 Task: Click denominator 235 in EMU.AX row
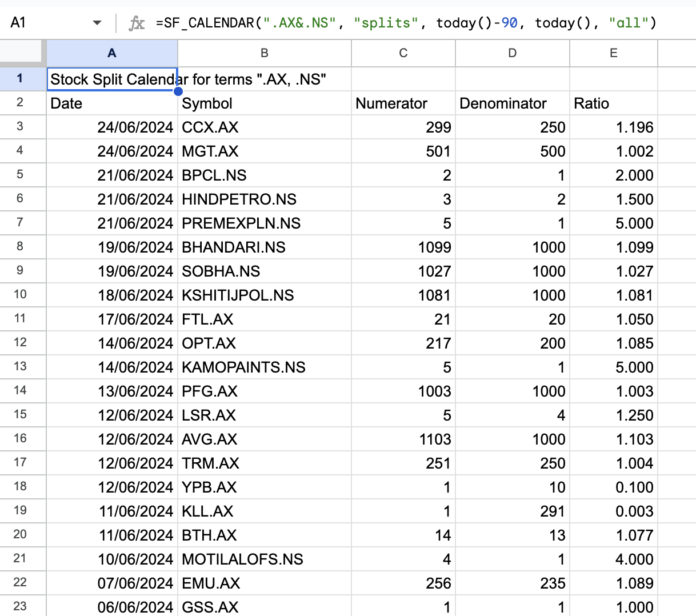tap(513, 583)
